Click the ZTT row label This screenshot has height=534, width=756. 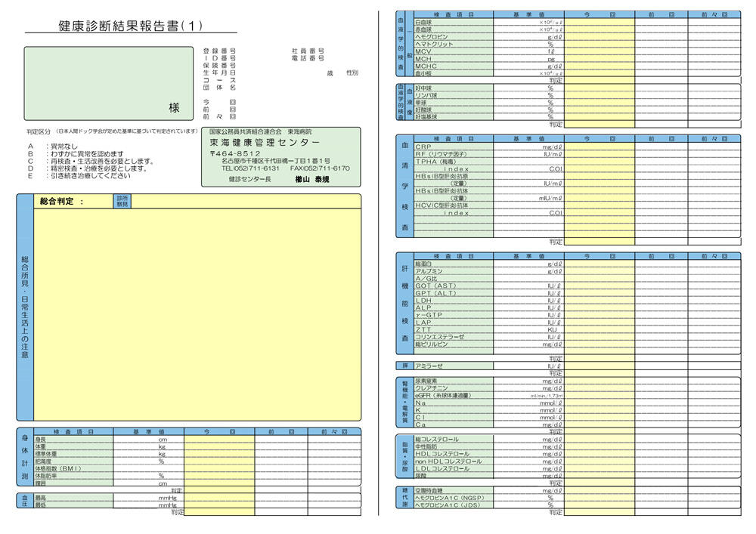pyautogui.click(x=423, y=330)
